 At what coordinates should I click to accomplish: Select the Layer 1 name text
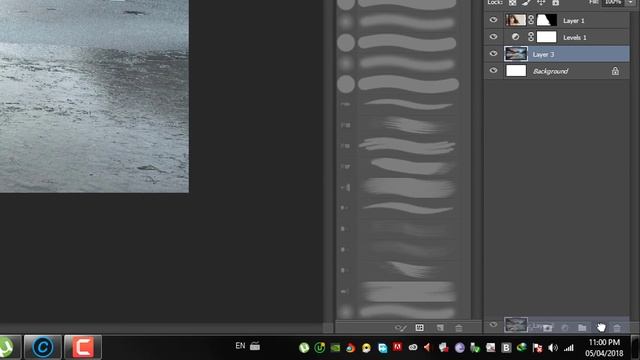pyautogui.click(x=573, y=21)
